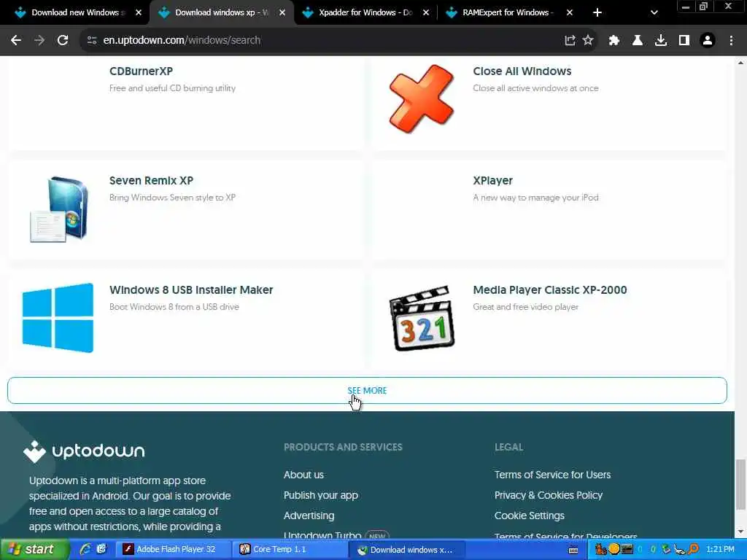This screenshot has width=747, height=560.
Task: Open the Chrome three-dot menu
Action: pos(731,41)
